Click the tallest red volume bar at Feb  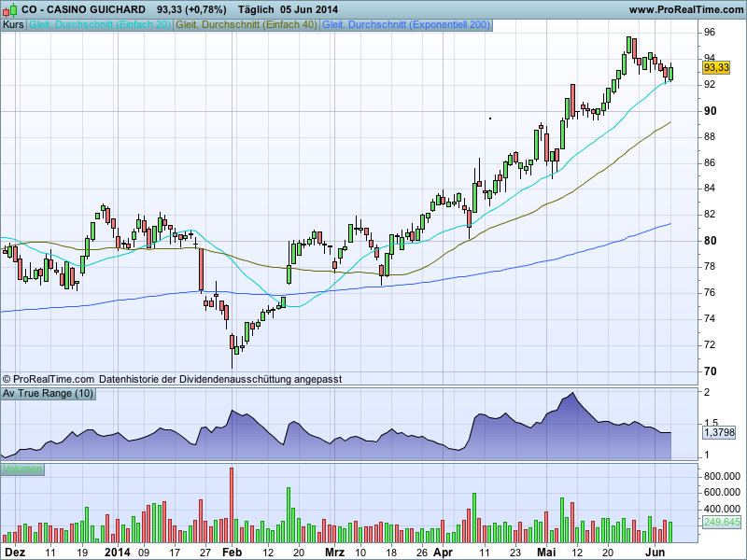pos(232,505)
